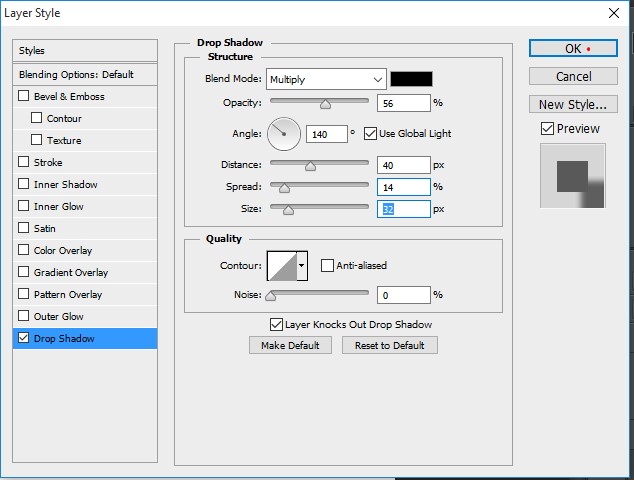Click the OK button
Viewport: 634px width, 480px height.
pos(573,49)
